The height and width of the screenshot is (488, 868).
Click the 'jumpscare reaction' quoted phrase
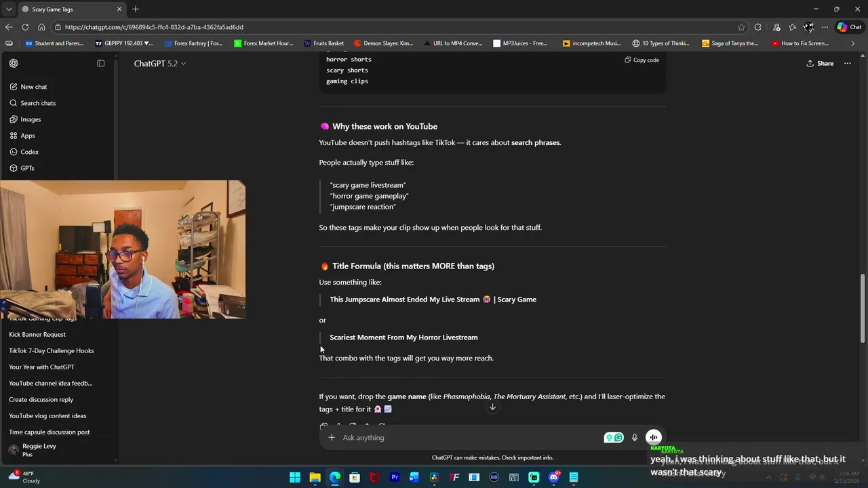(363, 207)
